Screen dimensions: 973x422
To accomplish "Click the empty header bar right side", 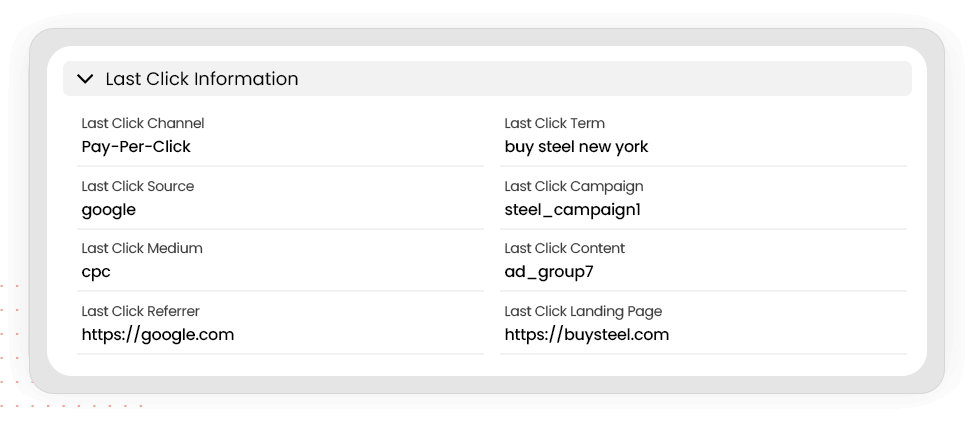I will (x=700, y=79).
